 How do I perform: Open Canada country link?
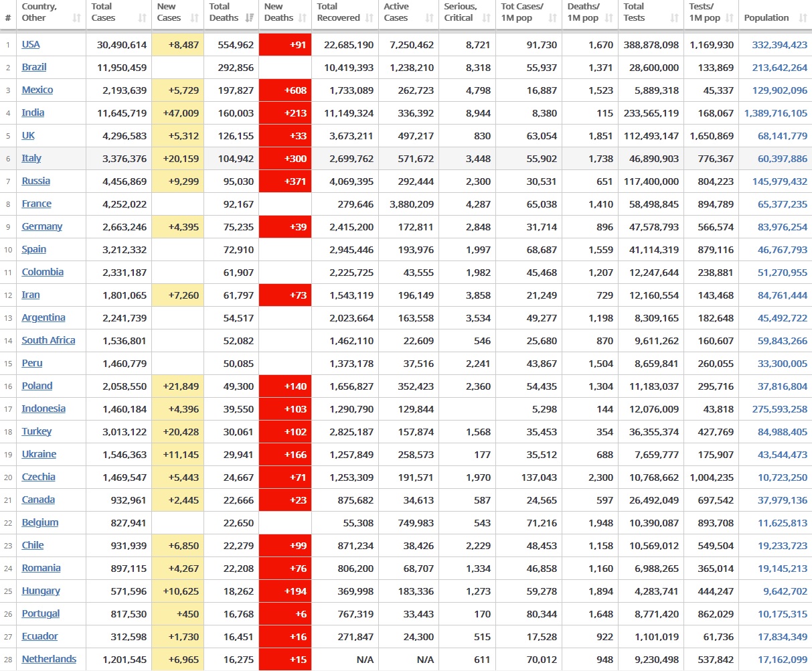pos(38,500)
